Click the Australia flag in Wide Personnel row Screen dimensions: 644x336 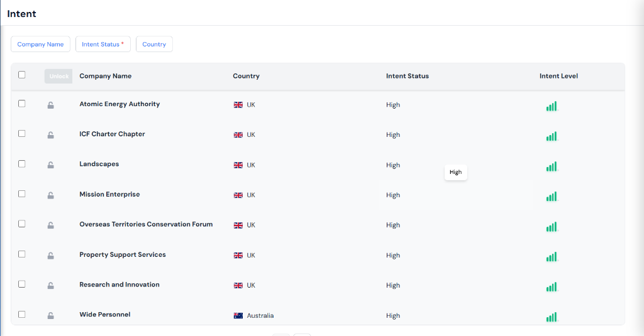point(238,315)
